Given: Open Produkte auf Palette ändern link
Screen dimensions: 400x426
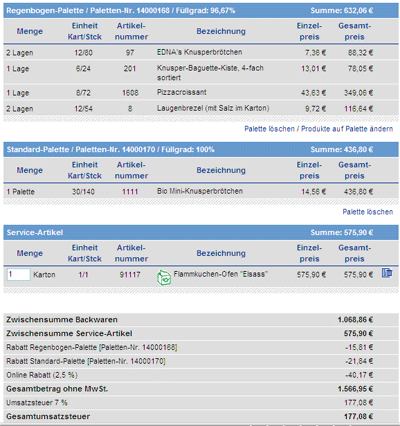Looking at the screenshot, I should (347, 129).
